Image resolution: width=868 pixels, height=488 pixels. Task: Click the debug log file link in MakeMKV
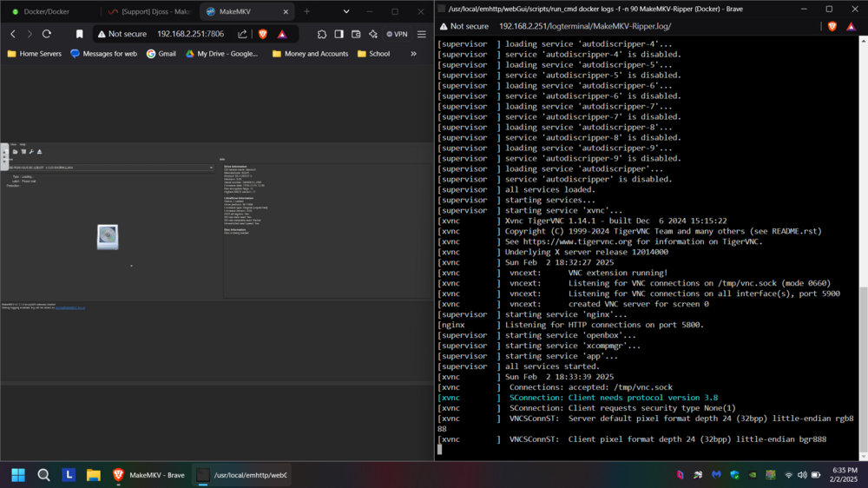tap(70, 308)
